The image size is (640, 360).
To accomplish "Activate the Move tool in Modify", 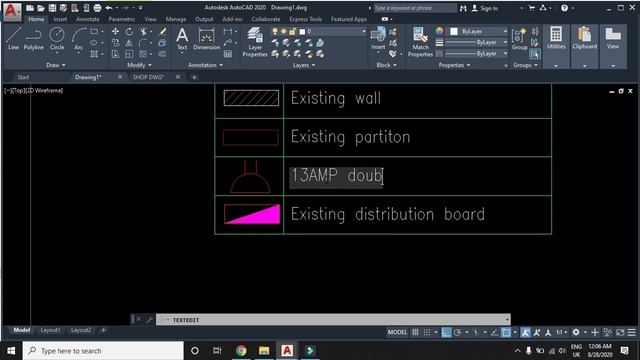I will (116, 31).
